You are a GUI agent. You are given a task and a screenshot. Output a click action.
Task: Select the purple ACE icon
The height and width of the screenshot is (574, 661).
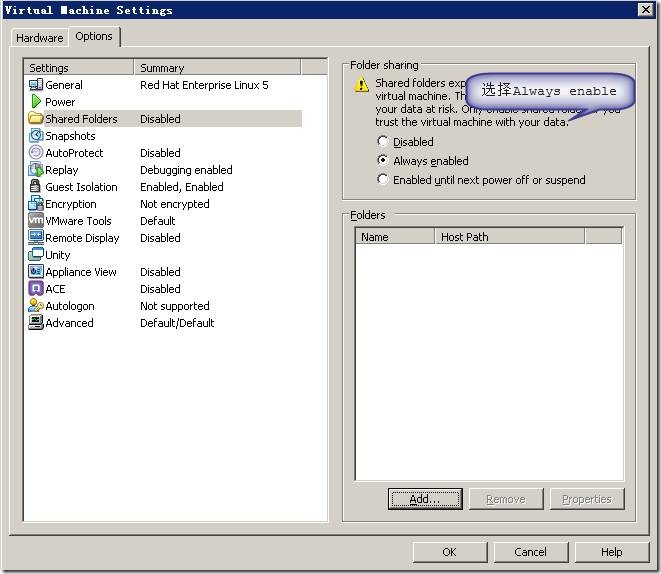pyautogui.click(x=36, y=288)
